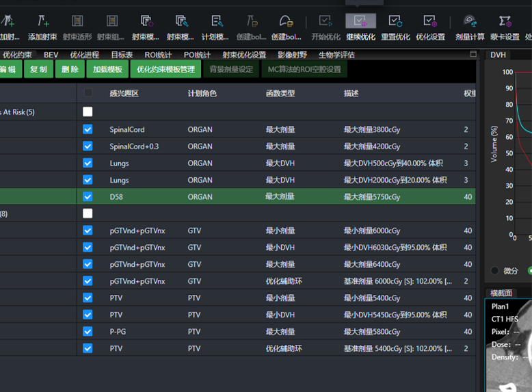Click the active 创建bol bolus icon

point(286,21)
